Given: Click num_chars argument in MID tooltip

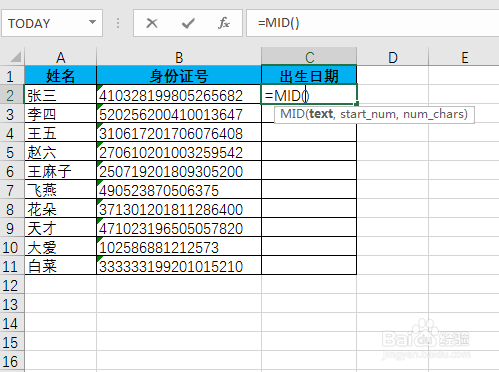Looking at the screenshot, I should (433, 114).
